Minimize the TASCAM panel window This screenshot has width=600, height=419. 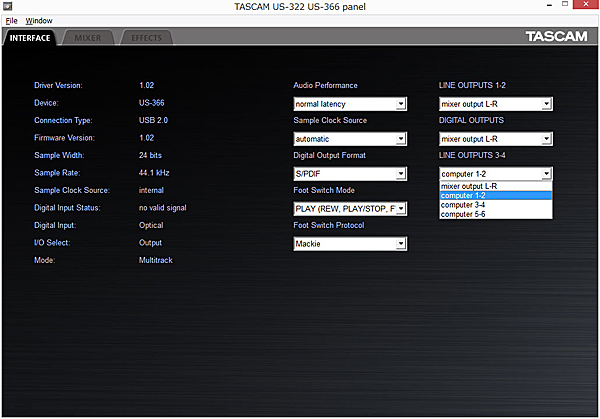coord(549,5)
